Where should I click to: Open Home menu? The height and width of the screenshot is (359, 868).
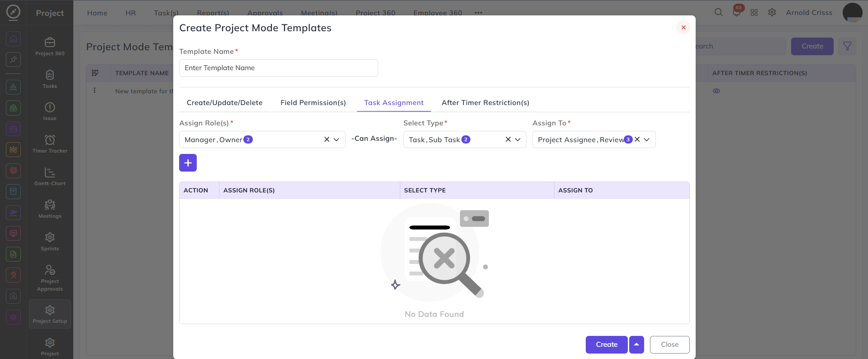click(x=97, y=13)
